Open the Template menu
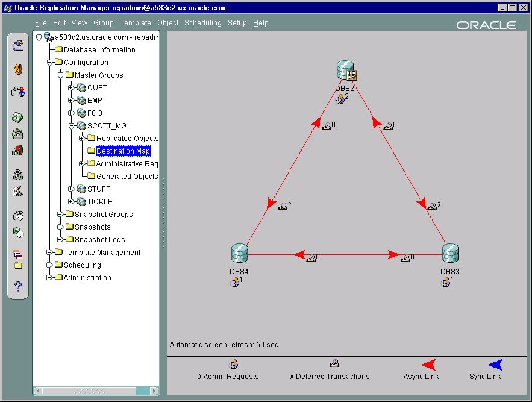 (135, 23)
